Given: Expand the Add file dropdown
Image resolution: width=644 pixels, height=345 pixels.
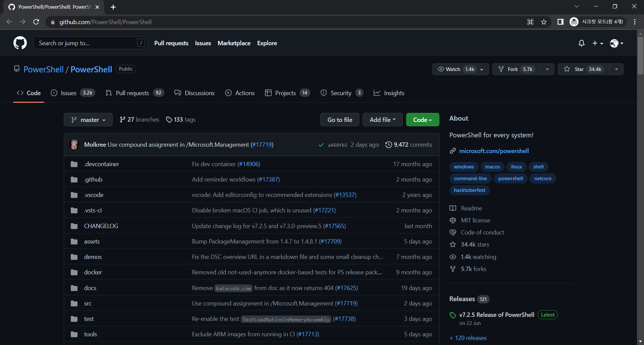Looking at the screenshot, I should coord(383,120).
